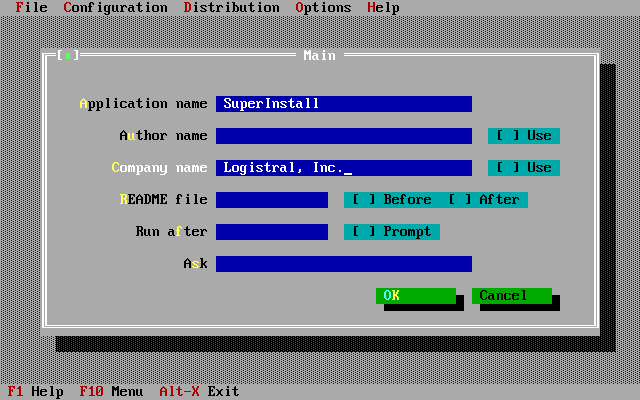This screenshot has width=640, height=400.
Task: Open the Configuration menu
Action: (x=115, y=8)
